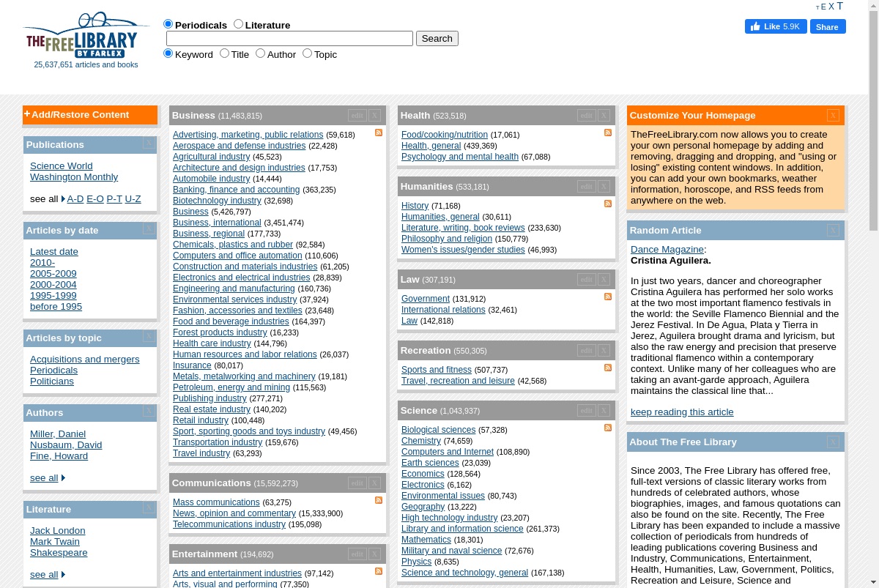Click the Humanities panel RSS feed icon
Image resolution: width=879 pixels, height=588 pixels.
[x=608, y=204]
